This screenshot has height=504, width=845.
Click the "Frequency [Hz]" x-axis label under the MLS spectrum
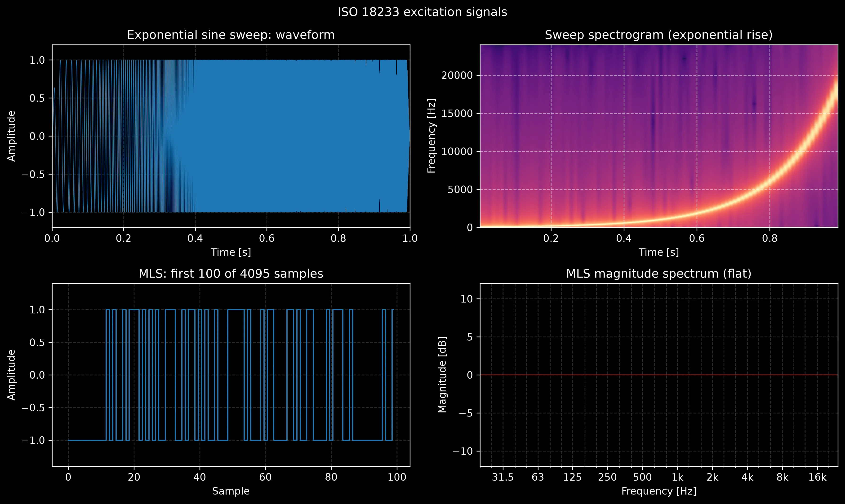pyautogui.click(x=659, y=491)
